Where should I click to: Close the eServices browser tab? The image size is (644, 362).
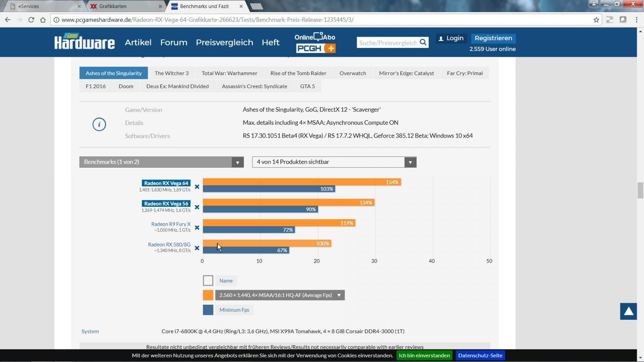tap(79, 6)
